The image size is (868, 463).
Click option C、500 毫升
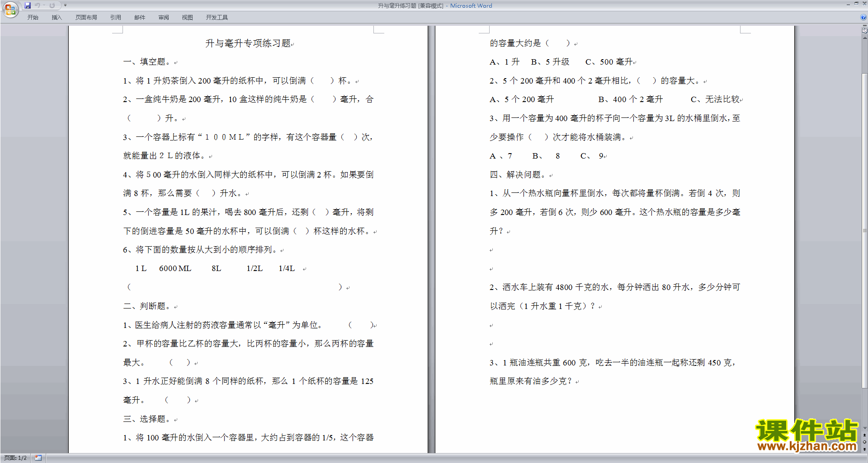(610, 62)
